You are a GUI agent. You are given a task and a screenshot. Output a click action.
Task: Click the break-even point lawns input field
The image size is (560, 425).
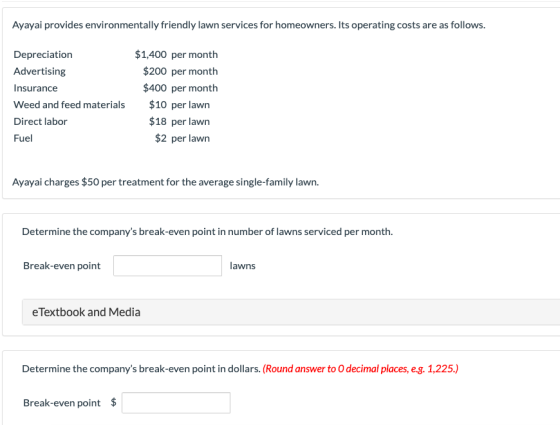(x=168, y=265)
